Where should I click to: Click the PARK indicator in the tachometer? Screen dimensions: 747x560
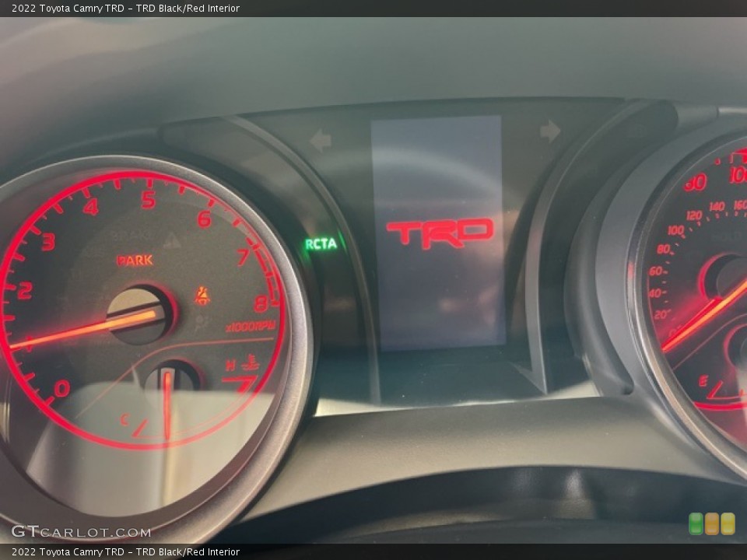pos(135,261)
